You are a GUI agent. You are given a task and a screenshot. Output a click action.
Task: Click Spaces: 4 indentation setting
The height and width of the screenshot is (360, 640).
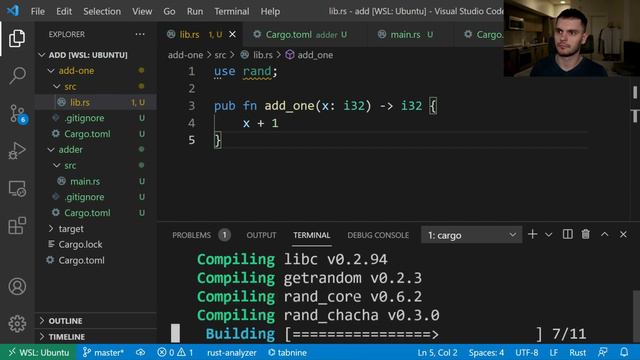coord(486,352)
